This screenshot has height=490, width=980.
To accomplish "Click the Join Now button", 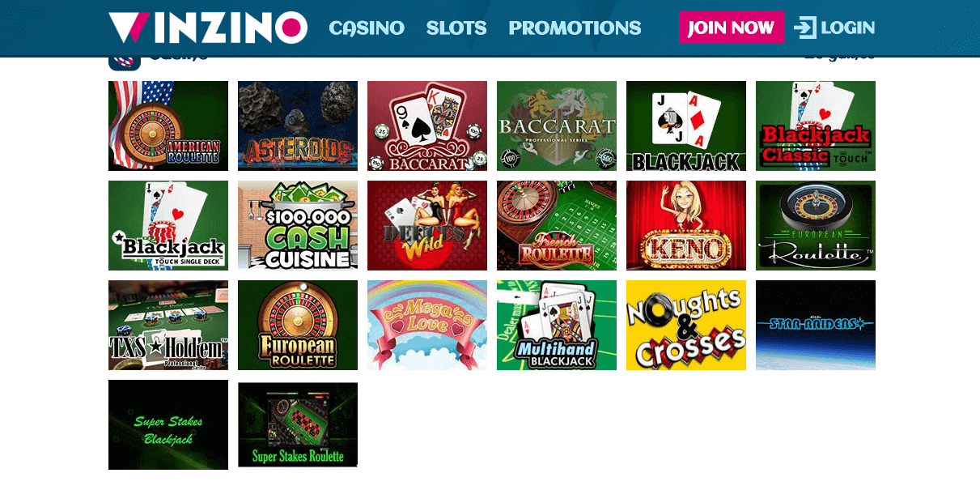I will point(732,28).
